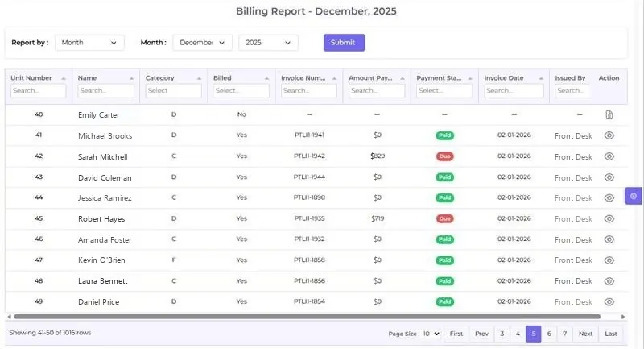Click amount $719

click(378, 218)
